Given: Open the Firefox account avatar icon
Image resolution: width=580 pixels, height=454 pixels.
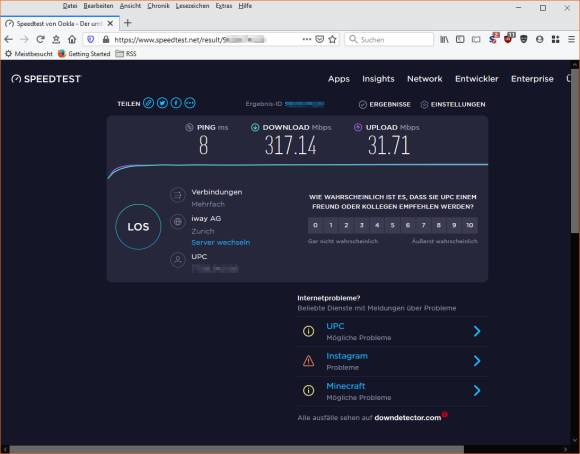Looking at the screenshot, I should tap(540, 39).
